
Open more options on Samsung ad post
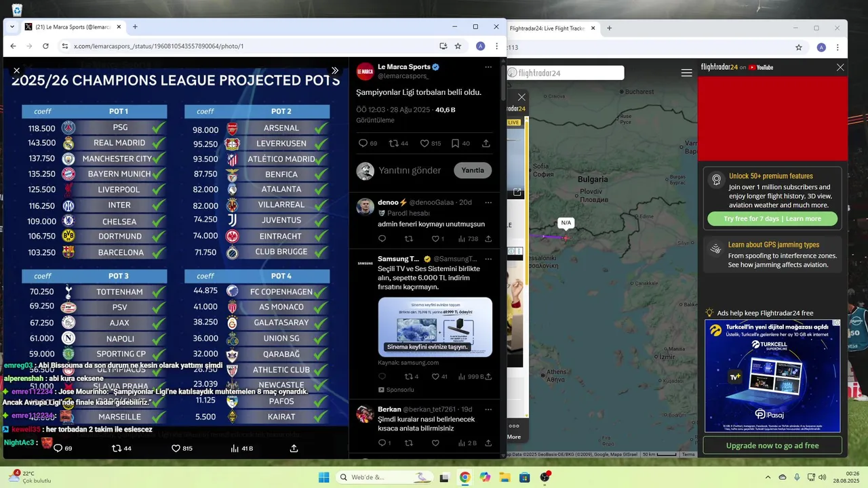(x=488, y=259)
